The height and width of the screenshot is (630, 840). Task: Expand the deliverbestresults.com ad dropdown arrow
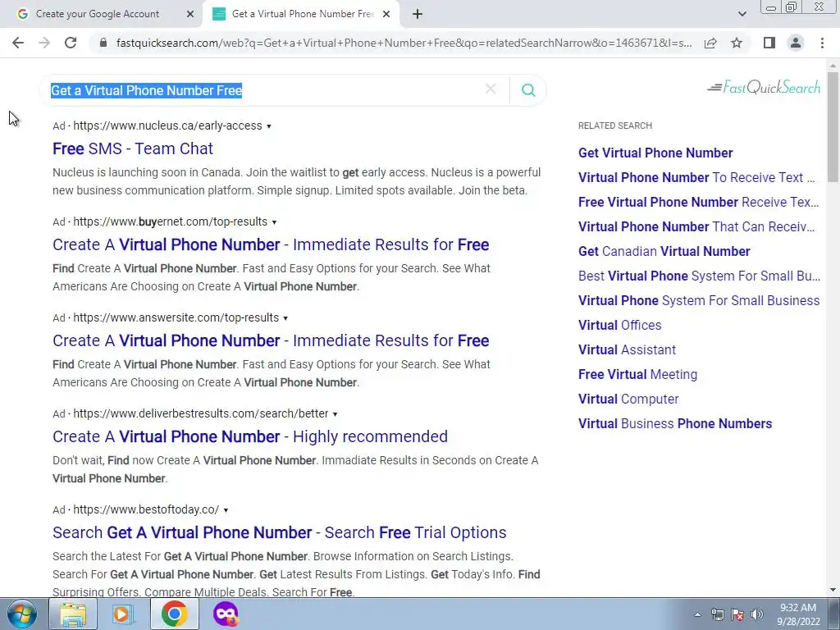coord(335,414)
